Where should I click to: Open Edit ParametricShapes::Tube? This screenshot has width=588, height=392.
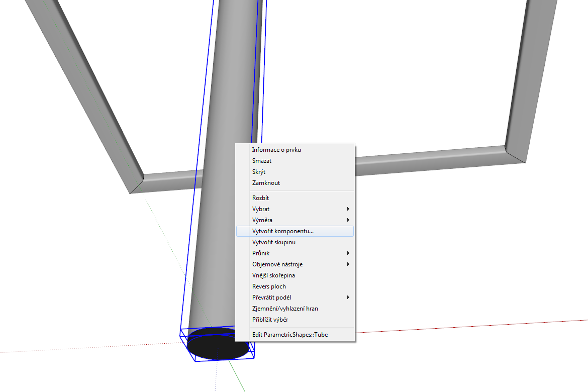pos(289,335)
